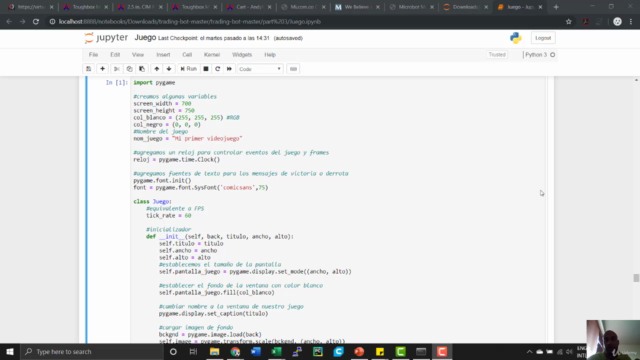The width and height of the screenshot is (640, 360).
Task: Save notebook with the floppy disk icon
Action: tap(89, 69)
